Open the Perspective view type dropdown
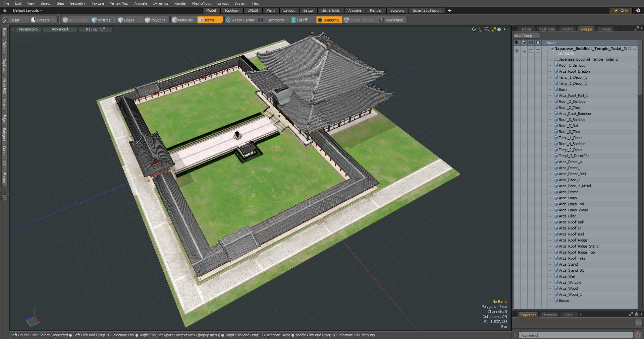 pos(28,29)
